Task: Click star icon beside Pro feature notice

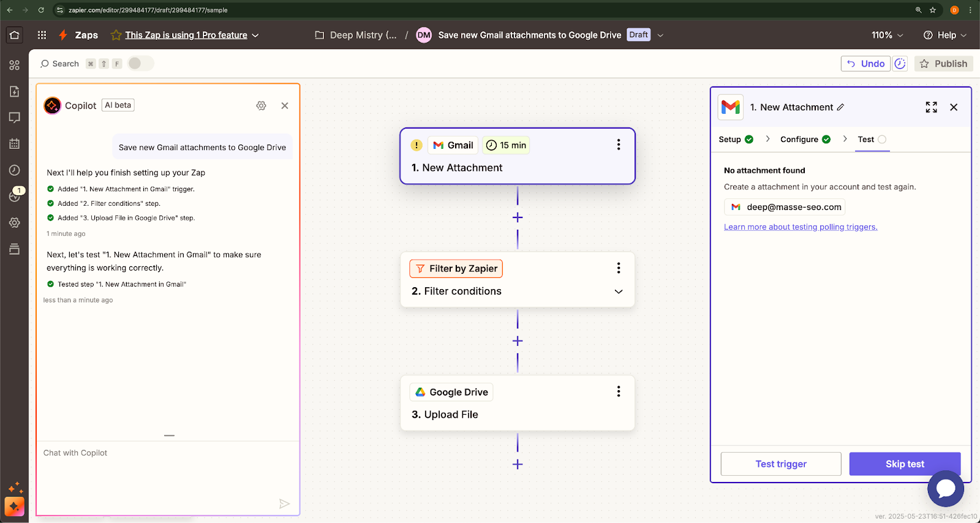Action: (116, 35)
